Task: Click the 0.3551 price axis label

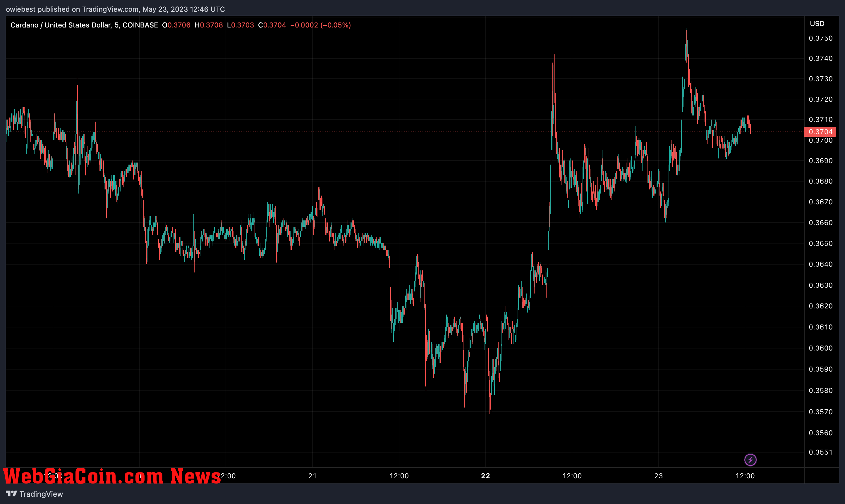Action: pyautogui.click(x=820, y=452)
